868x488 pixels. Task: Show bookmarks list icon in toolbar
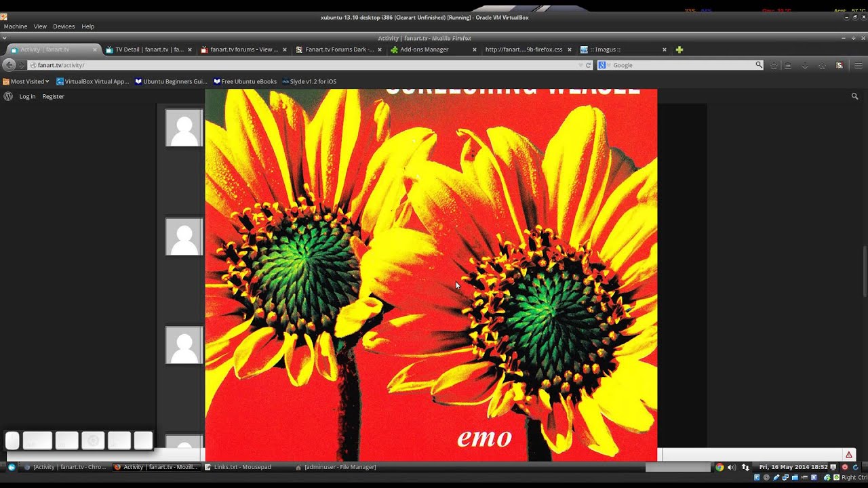788,65
